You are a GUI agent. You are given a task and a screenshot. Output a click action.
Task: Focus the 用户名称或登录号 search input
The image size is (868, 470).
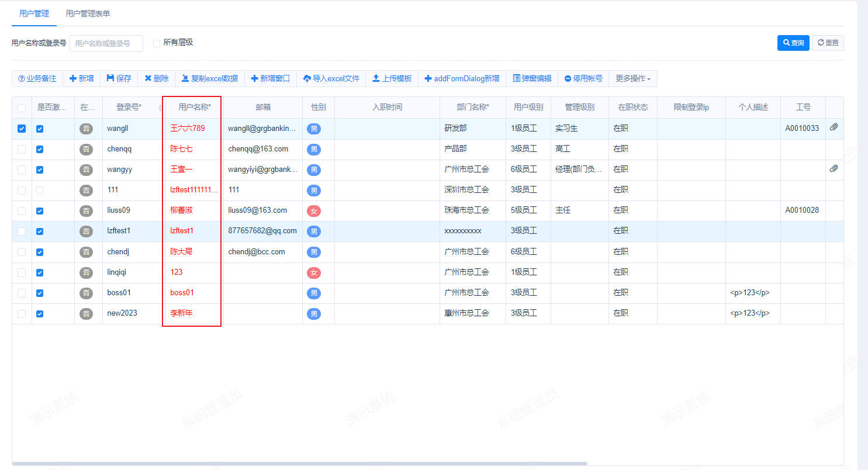coord(106,43)
